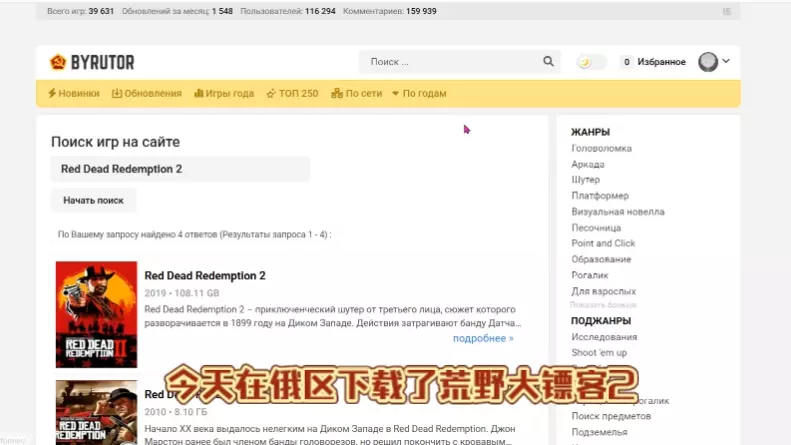Select the Платформер genre
The width and height of the screenshot is (791, 445).
point(600,195)
